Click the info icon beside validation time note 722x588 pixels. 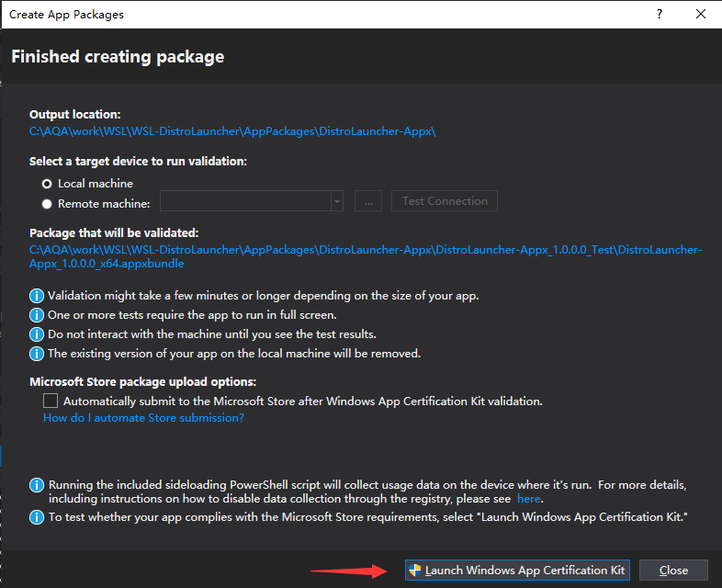click(37, 296)
